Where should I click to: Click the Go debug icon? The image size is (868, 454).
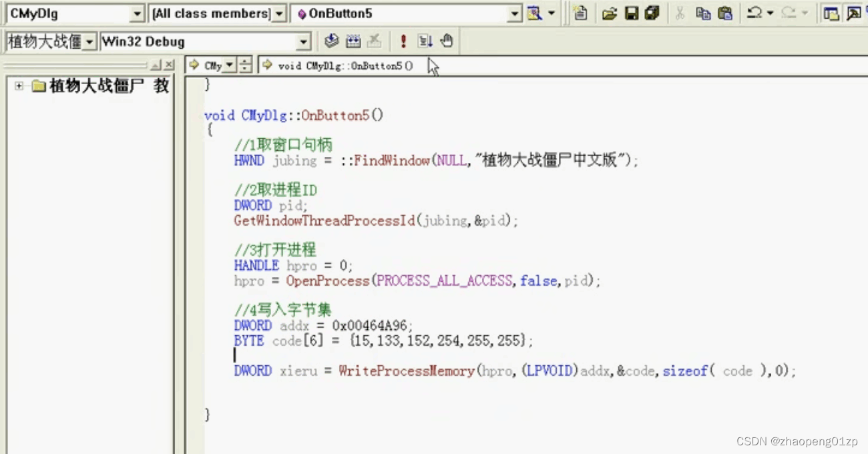425,41
